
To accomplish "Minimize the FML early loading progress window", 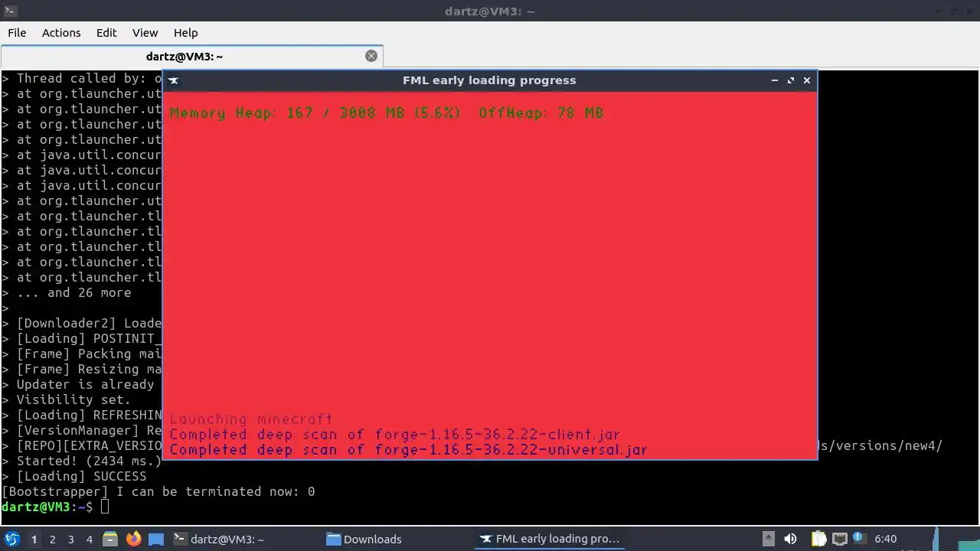I will [775, 80].
